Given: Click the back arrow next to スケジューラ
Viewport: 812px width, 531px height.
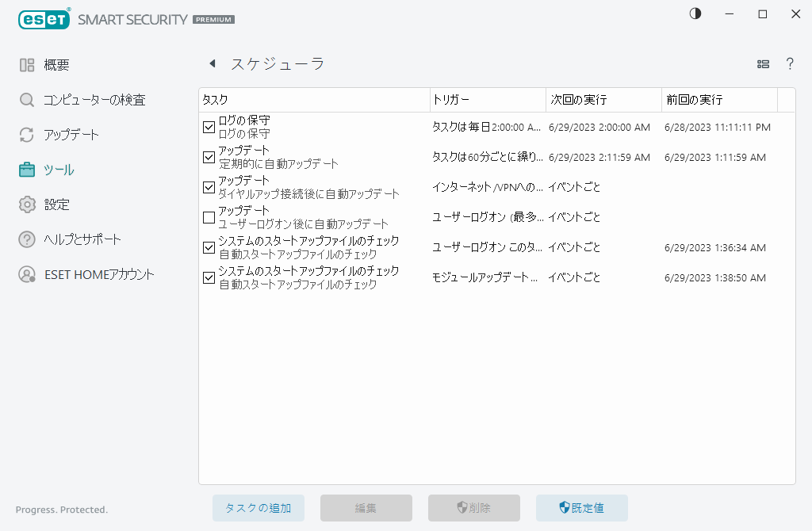Looking at the screenshot, I should (x=212, y=63).
